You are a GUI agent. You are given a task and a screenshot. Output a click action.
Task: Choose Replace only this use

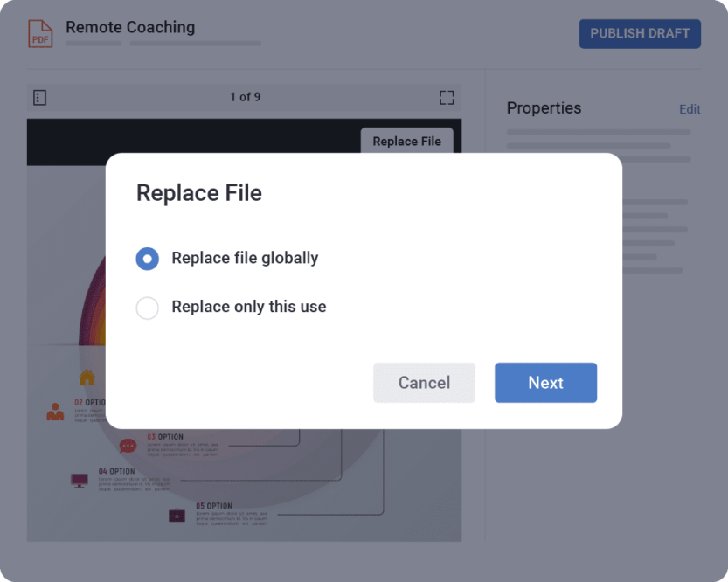147,308
